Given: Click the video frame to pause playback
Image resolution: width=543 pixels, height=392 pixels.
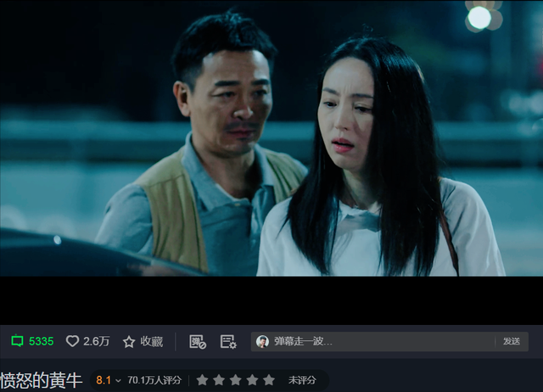Looking at the screenshot, I should pyautogui.click(x=271, y=138).
